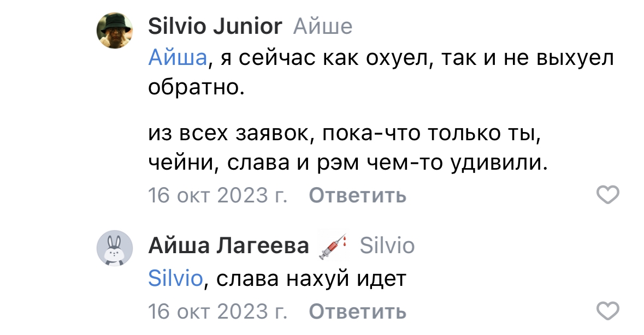Screen dimensions: 644x335
Task: Open the date link under Silvio Junior's comment
Action: (x=218, y=195)
